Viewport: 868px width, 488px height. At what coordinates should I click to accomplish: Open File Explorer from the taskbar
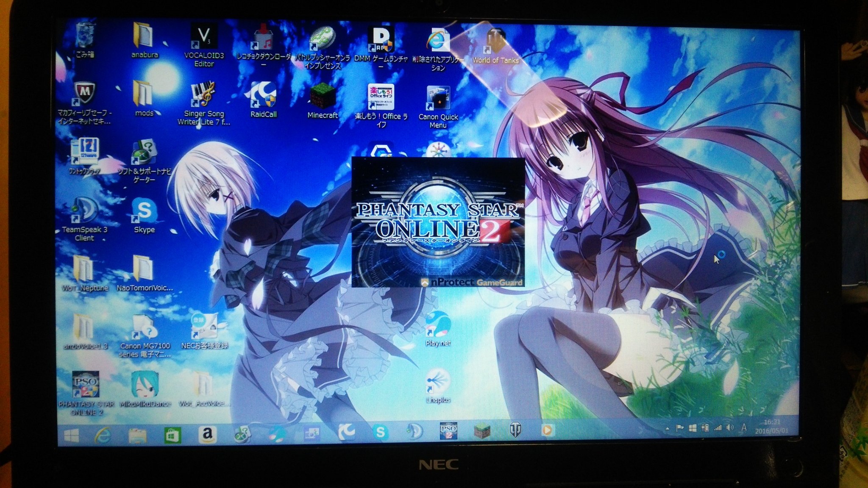(137, 435)
